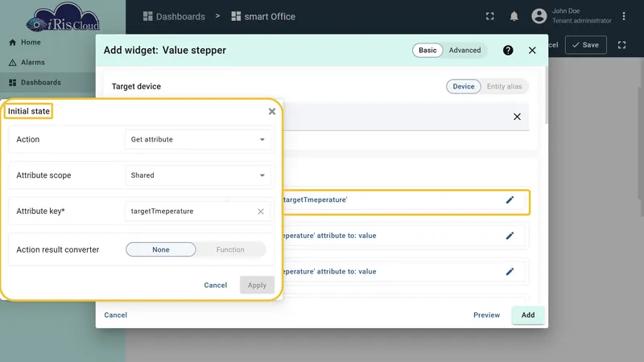
Task: Click the dialog's vertical scrollbar
Action: coord(547,94)
